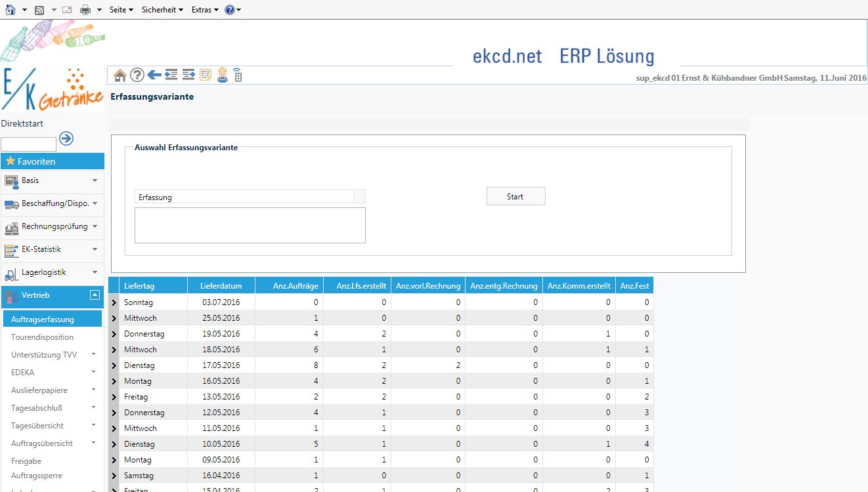This screenshot has height=492, width=868.
Task: Expand the Sonntag 03.07.2016 row
Action: [x=114, y=302]
